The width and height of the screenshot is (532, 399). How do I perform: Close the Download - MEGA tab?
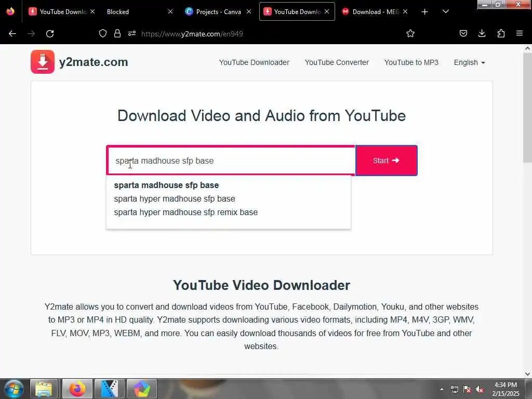pyautogui.click(x=405, y=11)
